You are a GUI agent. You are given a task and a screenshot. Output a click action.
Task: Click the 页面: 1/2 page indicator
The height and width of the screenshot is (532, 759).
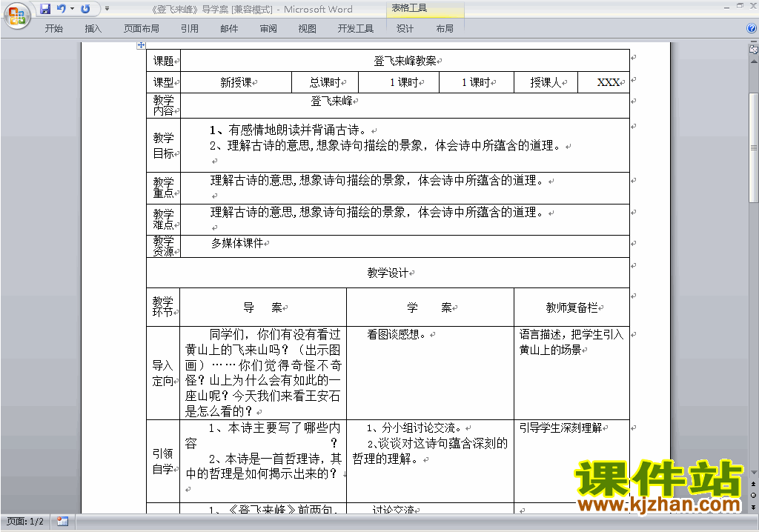click(25, 522)
